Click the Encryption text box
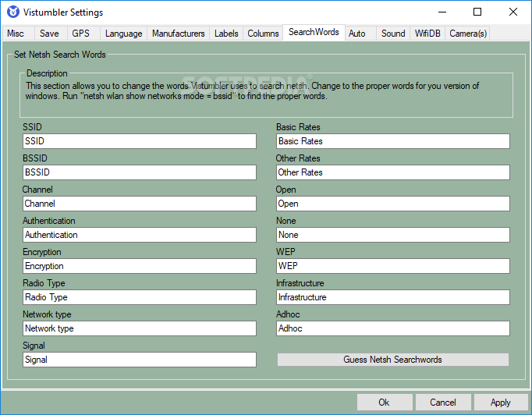The height and width of the screenshot is (415, 532). [x=140, y=266]
